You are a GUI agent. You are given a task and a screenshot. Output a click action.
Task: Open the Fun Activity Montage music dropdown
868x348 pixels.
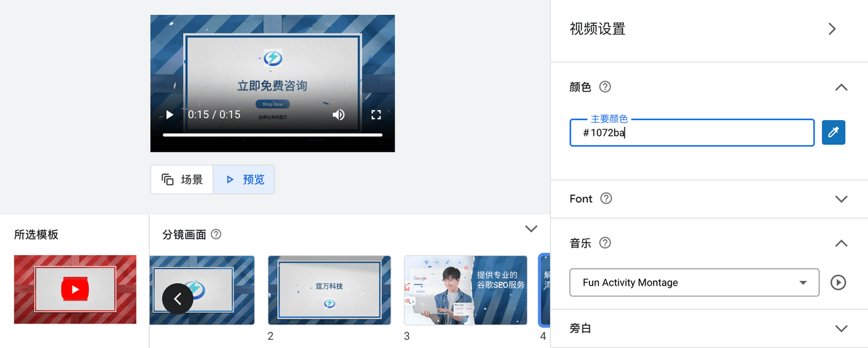694,282
